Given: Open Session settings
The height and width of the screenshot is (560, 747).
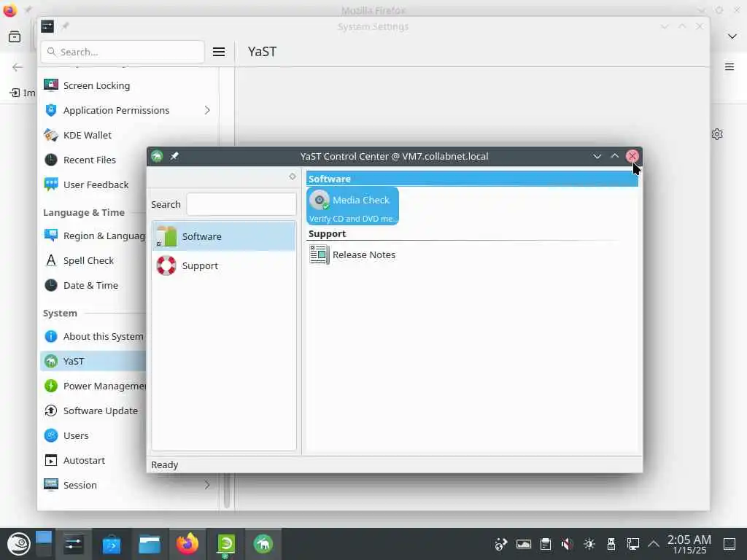Looking at the screenshot, I should point(127,485).
